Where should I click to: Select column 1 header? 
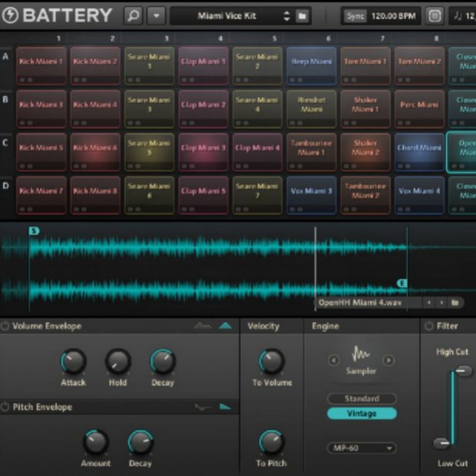58,38
